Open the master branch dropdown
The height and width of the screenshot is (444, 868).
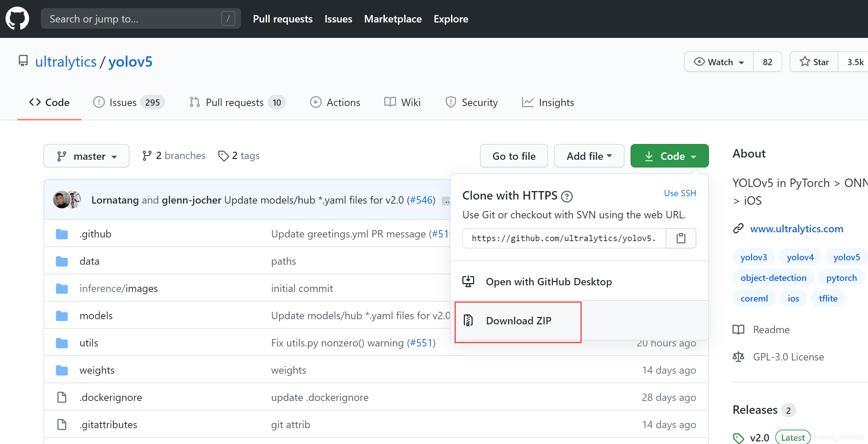(x=87, y=156)
